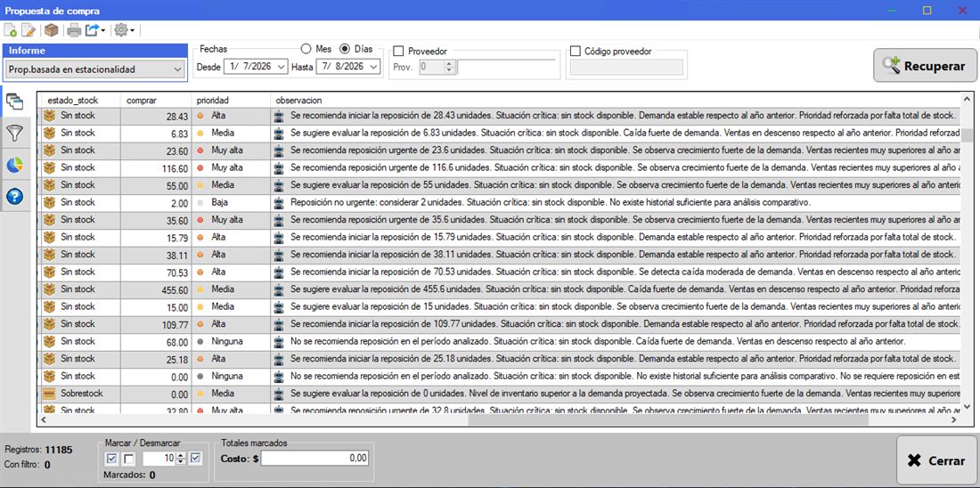This screenshot has width=980, height=488.
Task: Expand the export icon dropdown arrow
Action: tap(103, 30)
